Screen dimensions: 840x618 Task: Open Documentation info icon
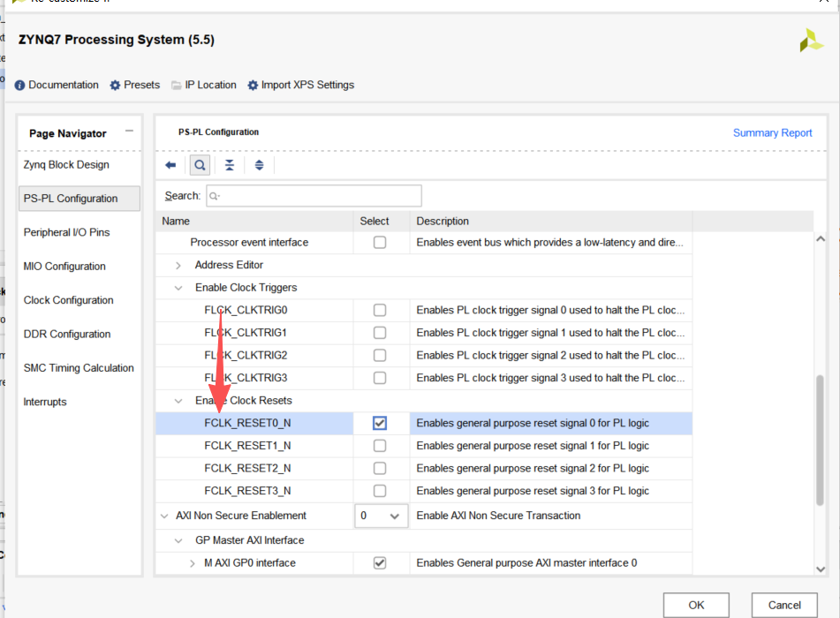19,85
